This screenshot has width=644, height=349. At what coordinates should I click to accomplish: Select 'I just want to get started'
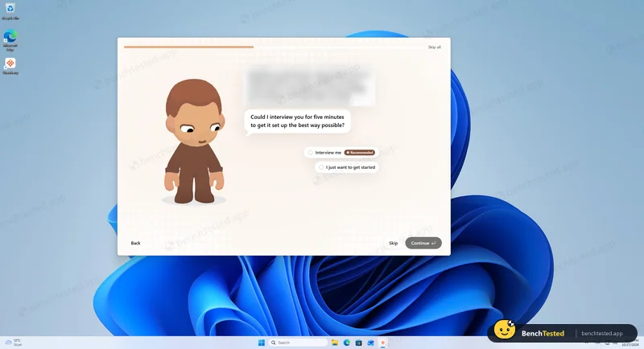[347, 167]
